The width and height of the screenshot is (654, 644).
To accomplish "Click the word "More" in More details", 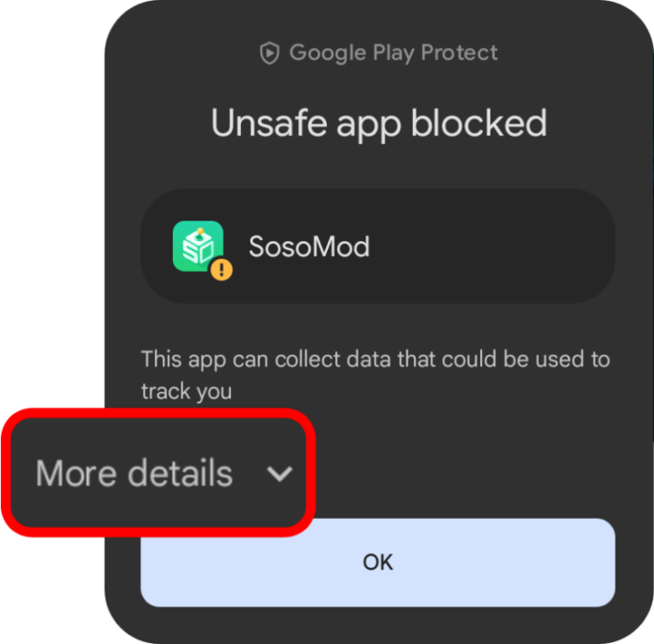I will pos(78,474).
